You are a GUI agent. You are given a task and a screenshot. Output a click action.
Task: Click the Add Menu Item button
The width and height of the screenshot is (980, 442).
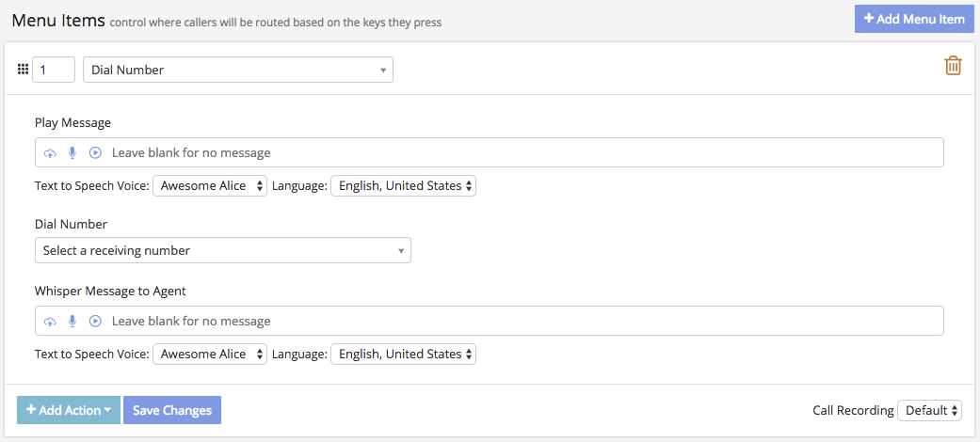pyautogui.click(x=914, y=19)
